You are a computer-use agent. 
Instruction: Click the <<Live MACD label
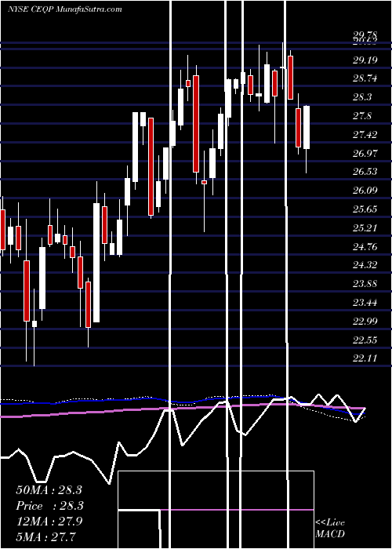tap(330, 529)
